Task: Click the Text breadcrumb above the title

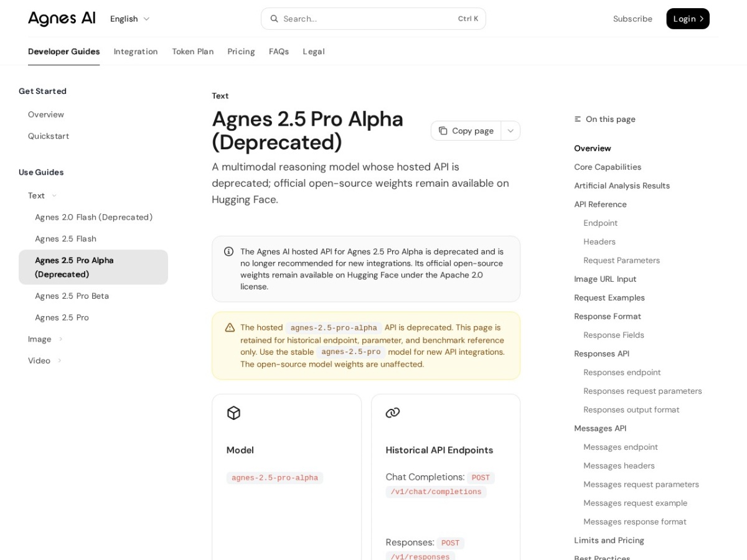Action: point(220,96)
